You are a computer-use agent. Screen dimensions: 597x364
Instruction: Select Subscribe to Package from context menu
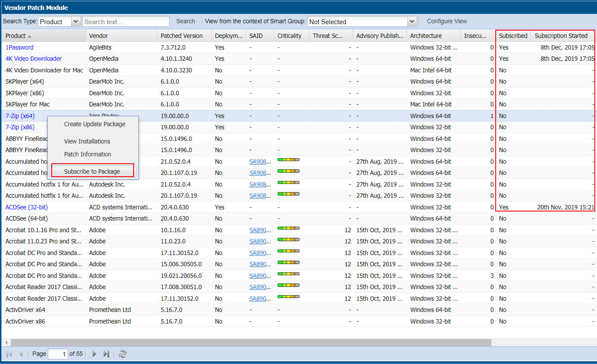[x=92, y=171]
